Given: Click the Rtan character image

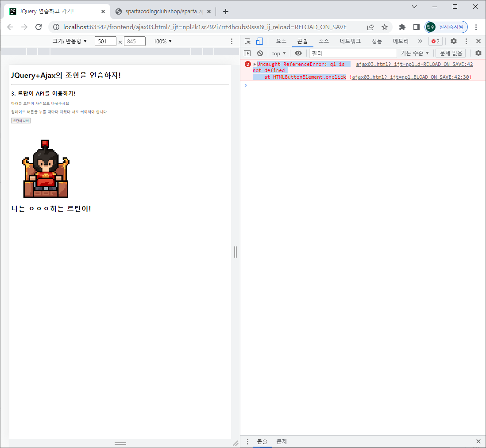Looking at the screenshot, I should coord(46,169).
